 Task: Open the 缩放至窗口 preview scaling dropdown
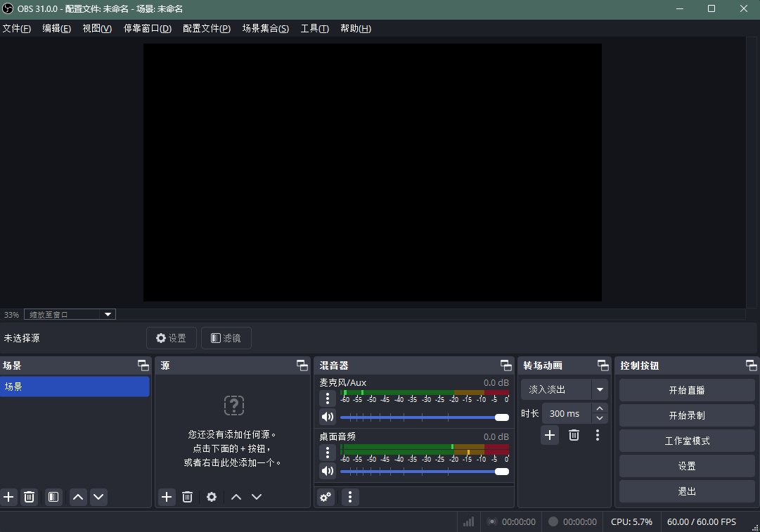[x=70, y=314]
